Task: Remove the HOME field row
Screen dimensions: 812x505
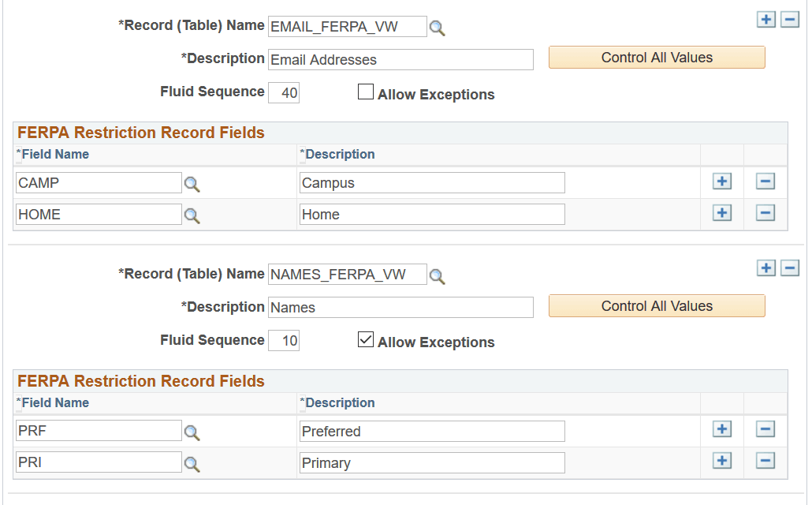Action: (765, 212)
